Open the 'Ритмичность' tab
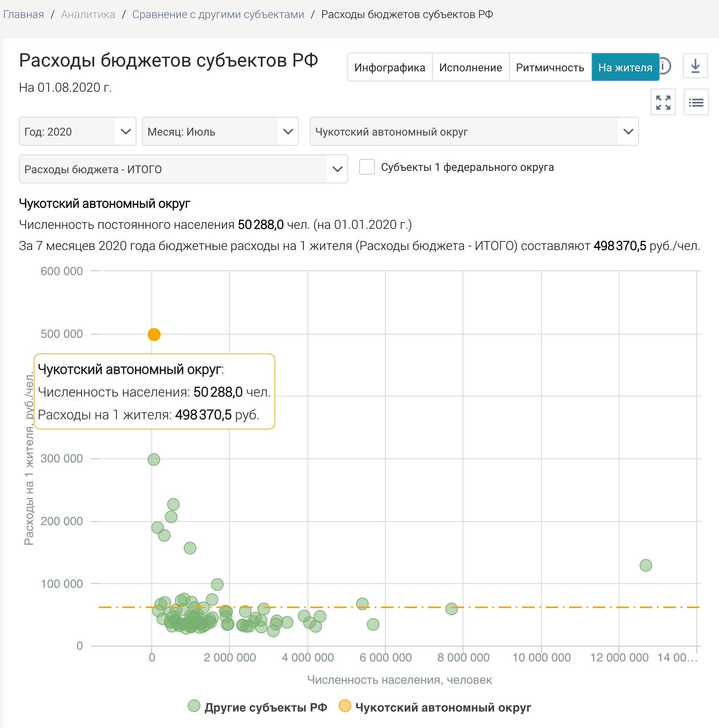Image resolution: width=719 pixels, height=728 pixels. (550, 67)
